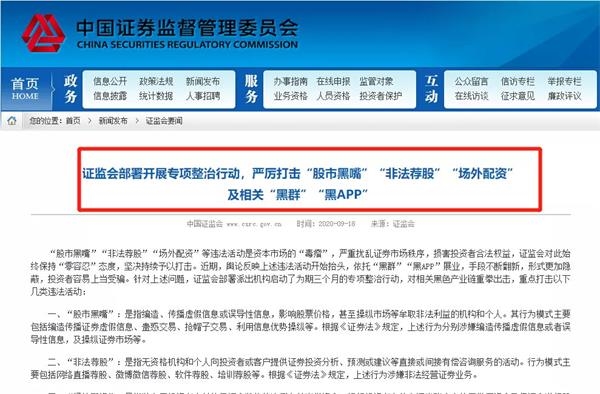This screenshot has height=394, width=600.
Task: Open 信息披露 link
Action: 110,96
